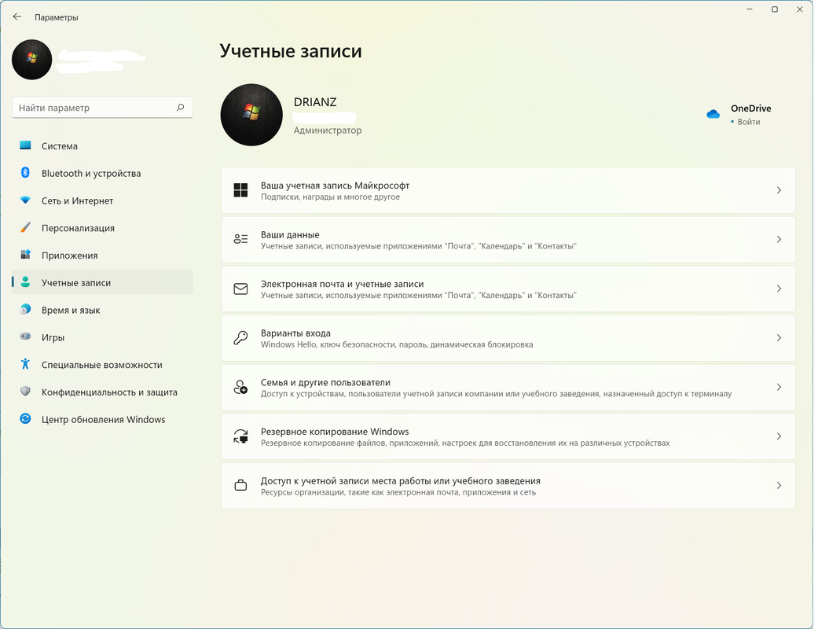Go to Сеть и Интернет
The width and height of the screenshot is (840, 629).
click(x=102, y=200)
